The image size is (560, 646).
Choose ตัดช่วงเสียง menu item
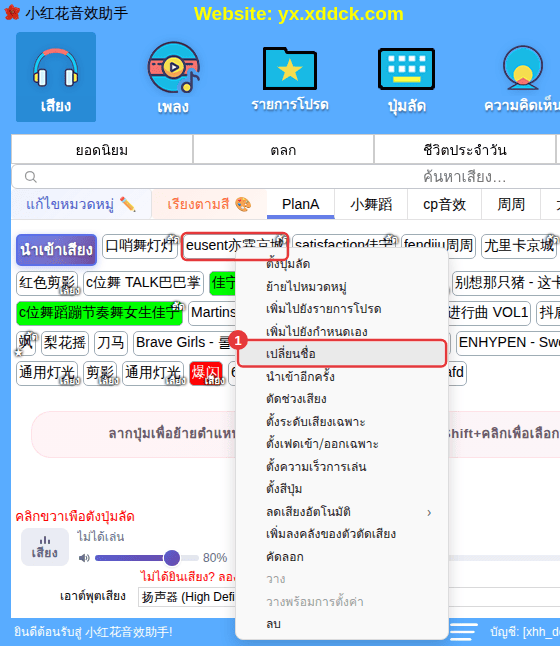(342, 399)
